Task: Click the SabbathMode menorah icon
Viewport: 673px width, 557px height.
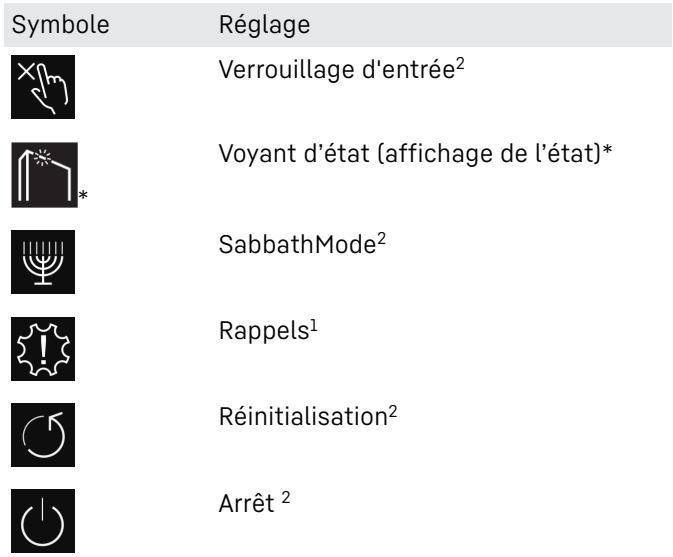Action: pos(43,262)
